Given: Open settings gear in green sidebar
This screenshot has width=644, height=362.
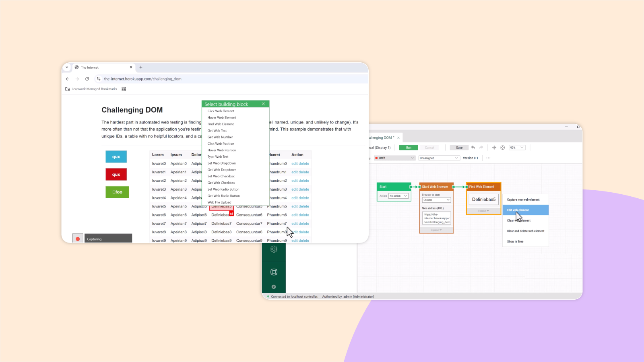Looking at the screenshot, I should tap(274, 249).
